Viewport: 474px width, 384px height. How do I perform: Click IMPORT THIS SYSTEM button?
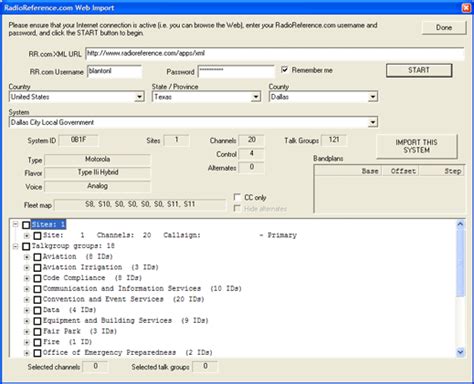(x=417, y=146)
